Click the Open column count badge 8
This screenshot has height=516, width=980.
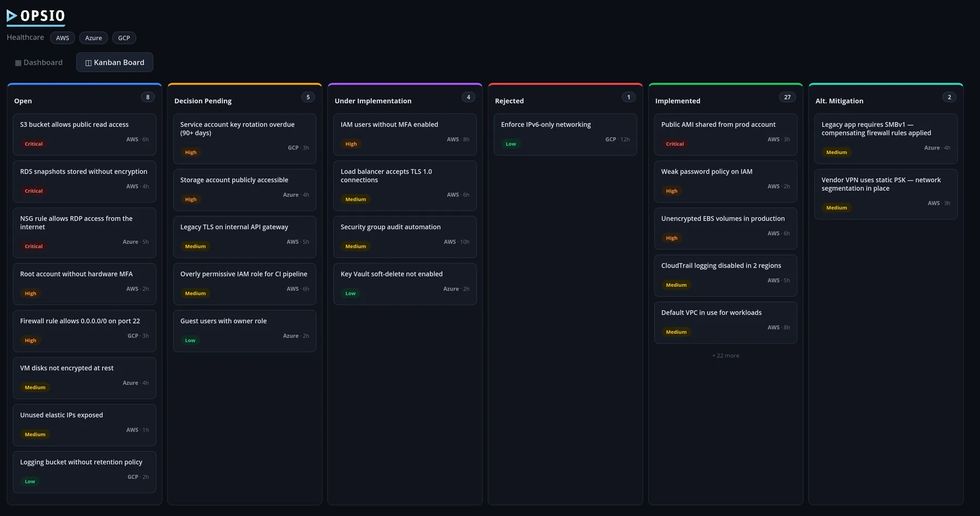[148, 98]
